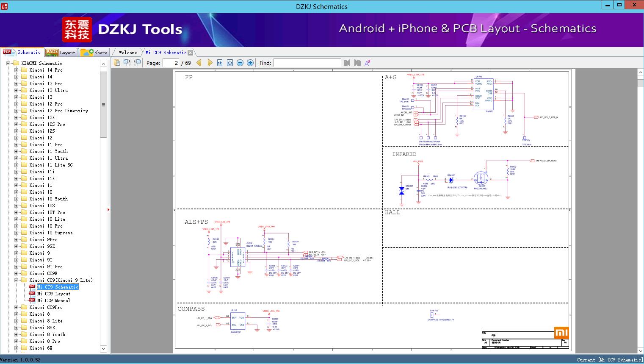Click the Xiaomi 14 Pro folder icon

point(24,70)
